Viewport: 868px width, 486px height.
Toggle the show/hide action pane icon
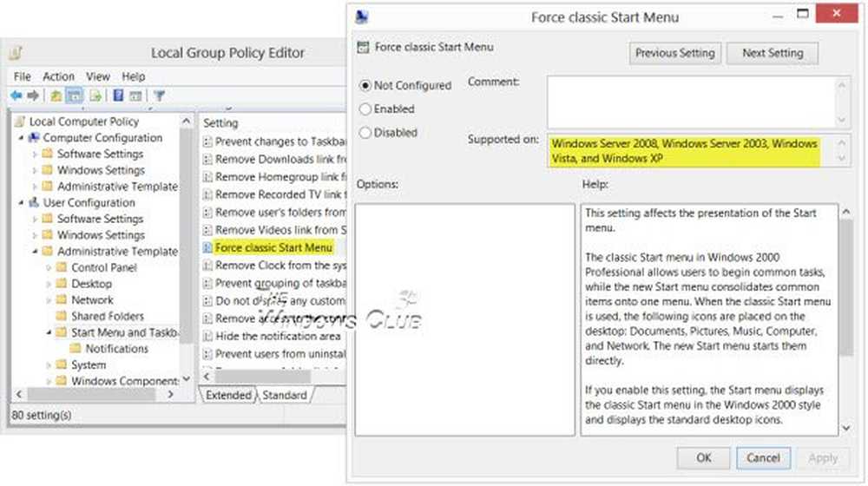click(135, 95)
